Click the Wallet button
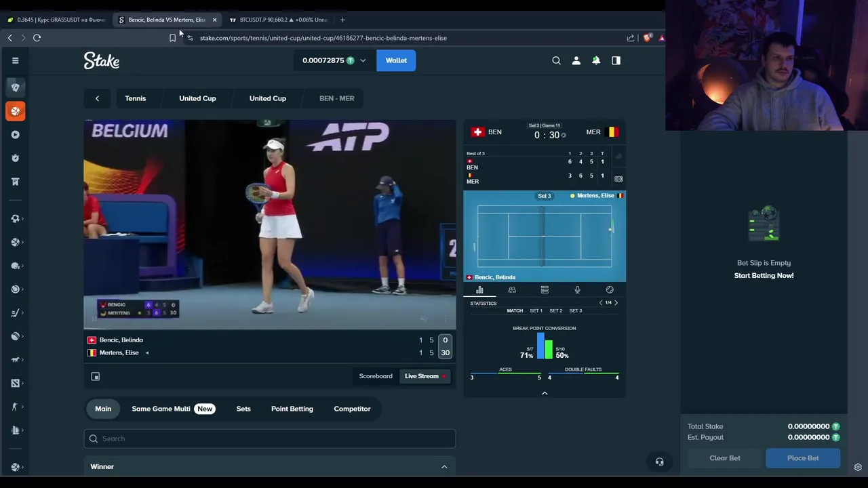The image size is (868, 488). 396,60
